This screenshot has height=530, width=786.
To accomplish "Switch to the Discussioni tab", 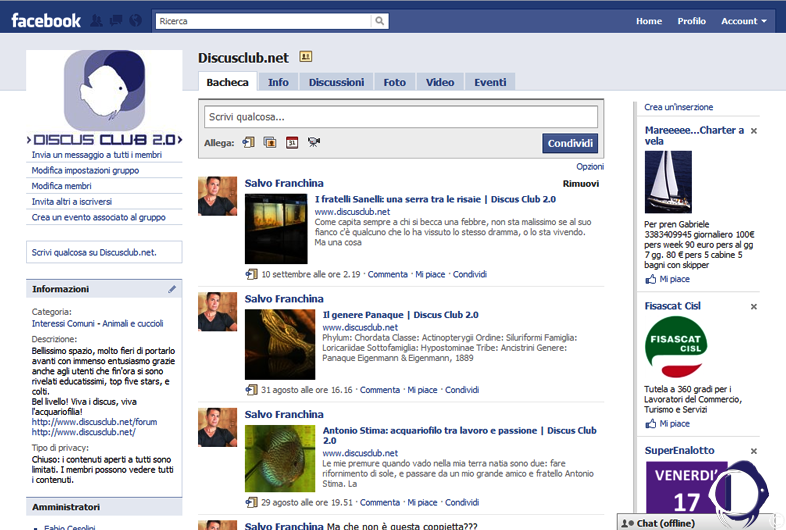I will point(336,82).
